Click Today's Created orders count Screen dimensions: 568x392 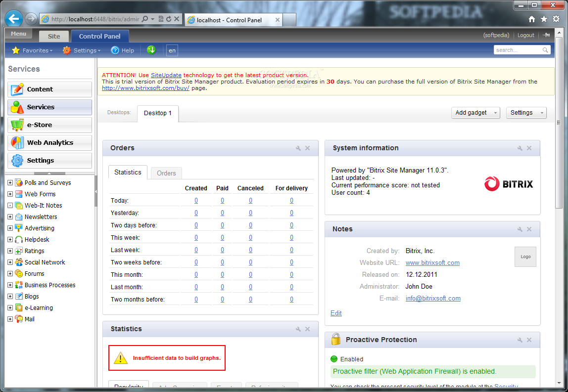[196, 201]
